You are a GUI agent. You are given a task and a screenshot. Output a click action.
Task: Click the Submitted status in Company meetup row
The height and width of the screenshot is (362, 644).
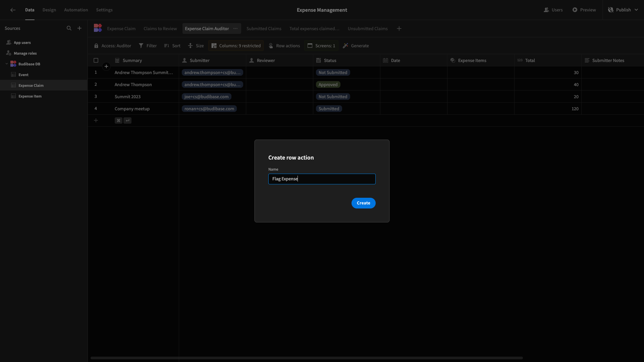point(329,109)
